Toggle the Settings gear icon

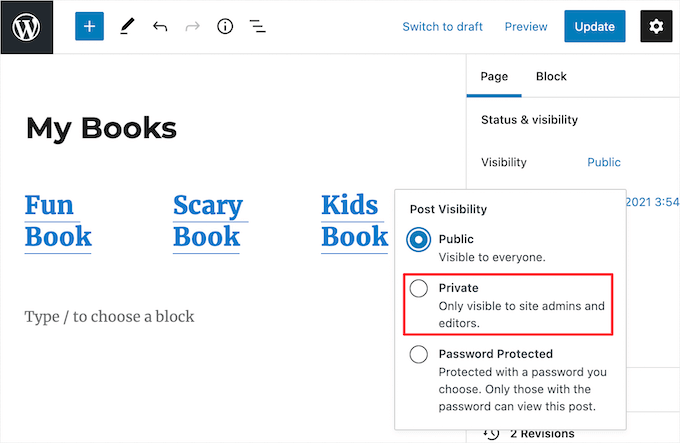tap(656, 27)
